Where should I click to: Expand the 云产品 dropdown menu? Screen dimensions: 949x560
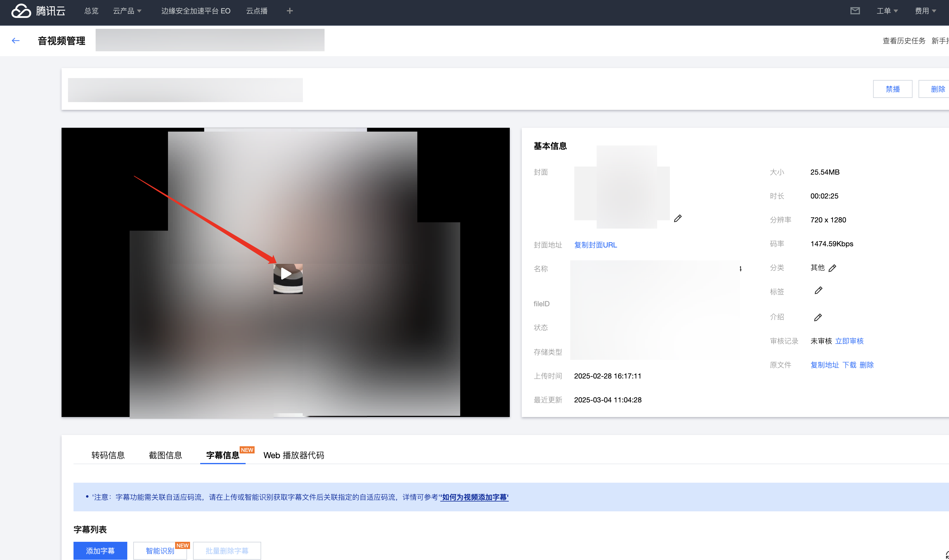[x=127, y=11]
